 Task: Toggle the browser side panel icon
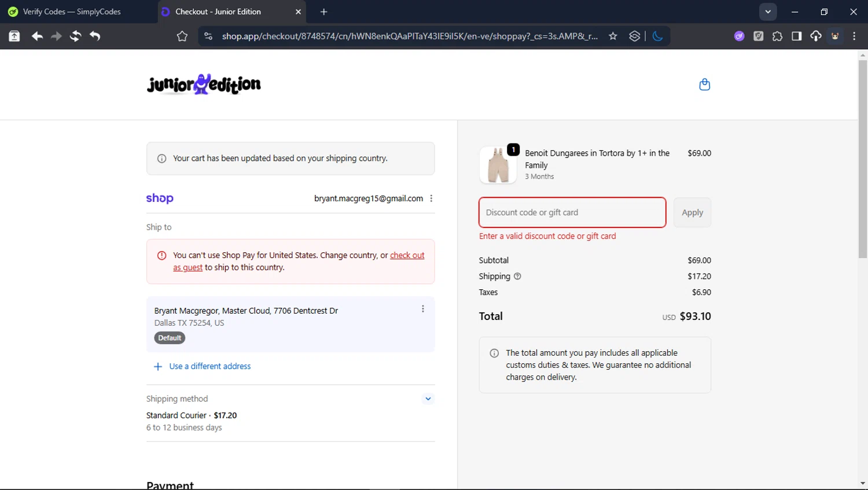[x=796, y=36]
